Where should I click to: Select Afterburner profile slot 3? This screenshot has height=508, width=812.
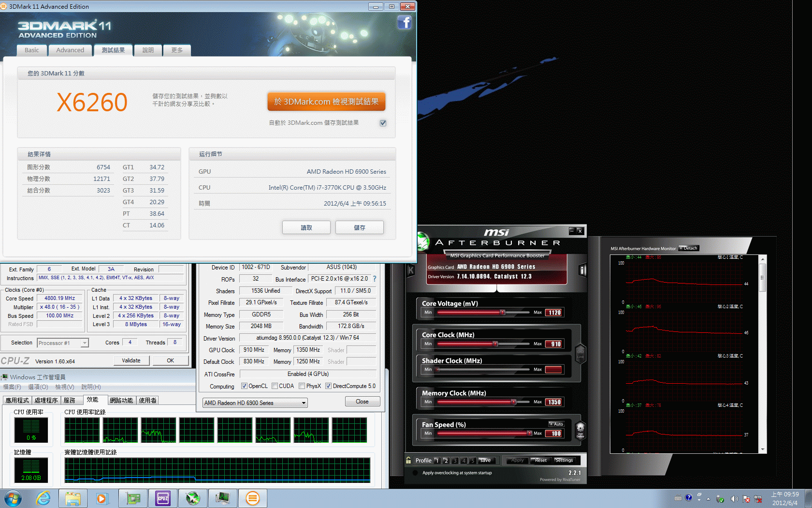coord(455,461)
